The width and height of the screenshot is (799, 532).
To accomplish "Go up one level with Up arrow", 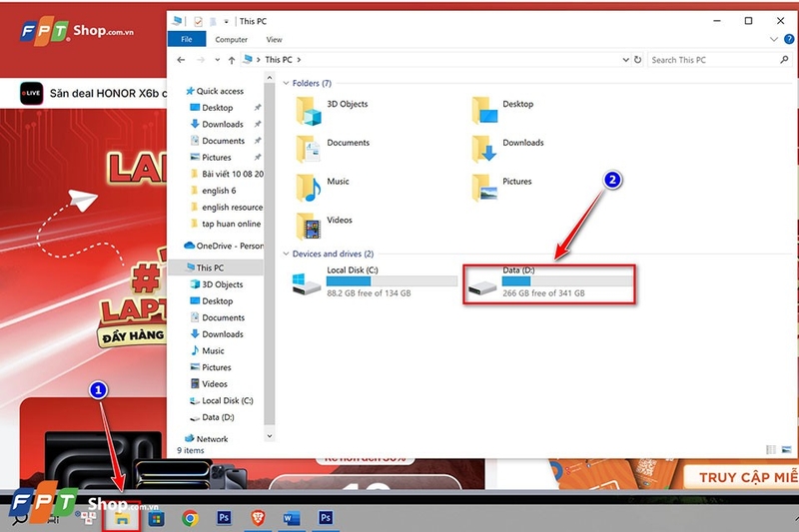I will pos(232,60).
